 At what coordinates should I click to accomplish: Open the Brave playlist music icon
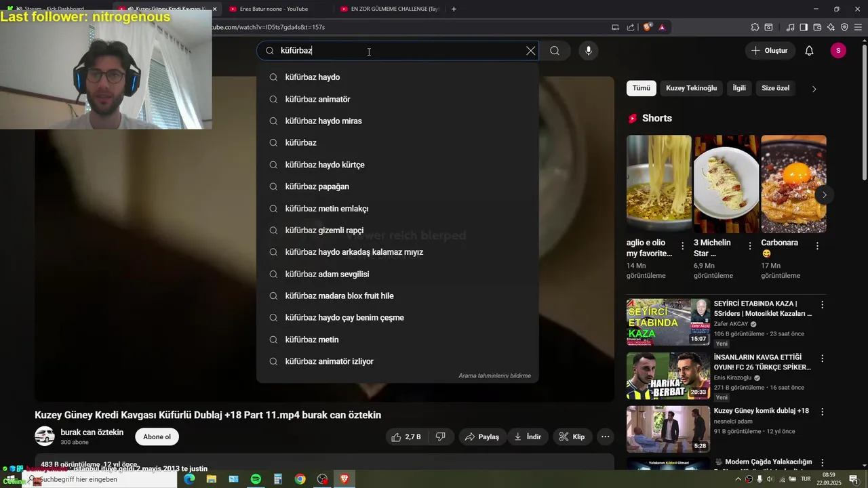[x=790, y=27]
